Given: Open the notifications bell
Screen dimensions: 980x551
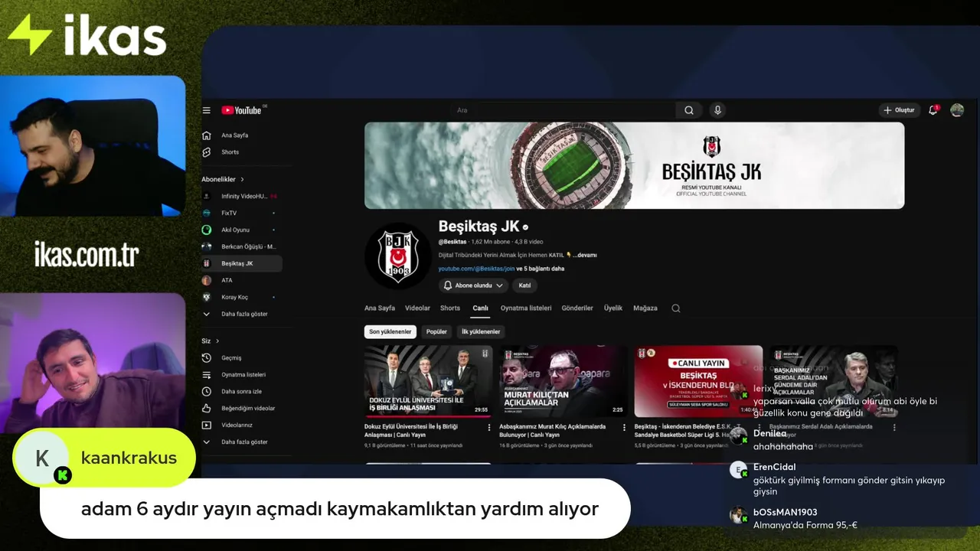Looking at the screenshot, I should pos(933,110).
